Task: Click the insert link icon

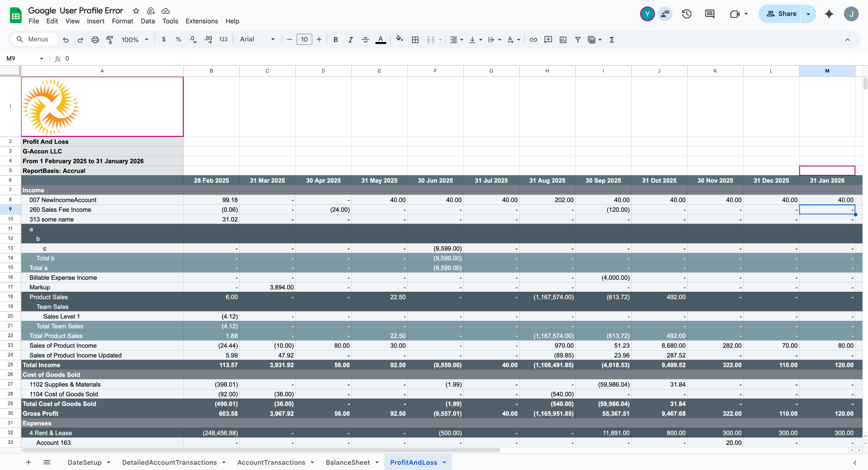Action: point(533,40)
